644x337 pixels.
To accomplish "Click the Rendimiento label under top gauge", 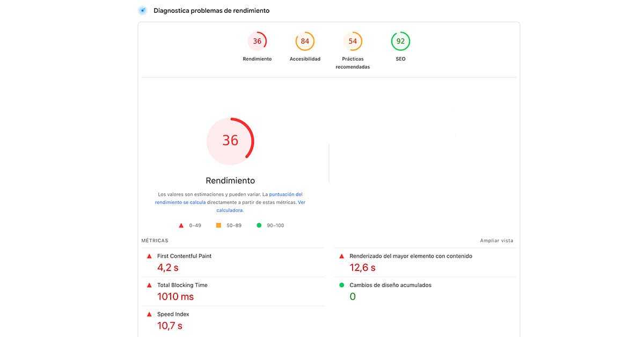I will pos(257,59).
